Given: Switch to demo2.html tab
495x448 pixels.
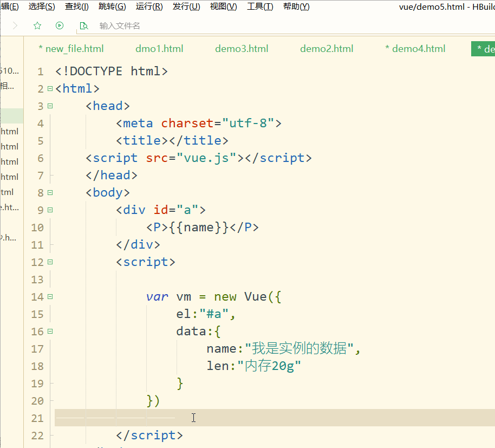Looking at the screenshot, I should [327, 49].
